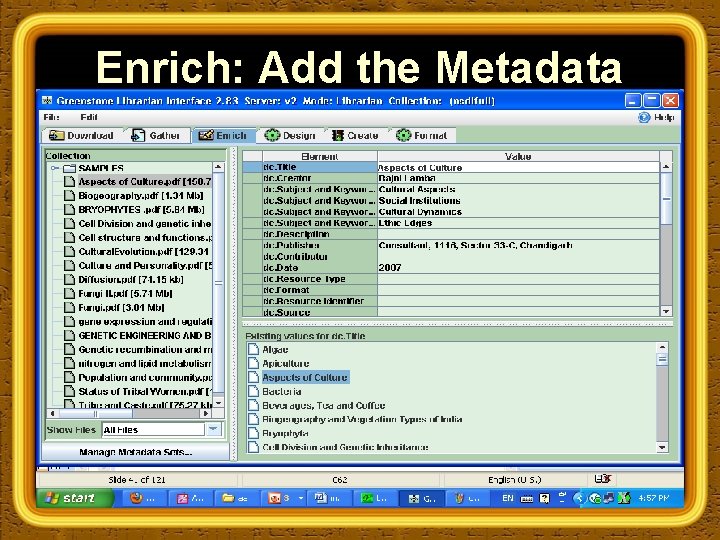Click the Help button
Image resolution: width=720 pixels, height=540 pixels.
click(x=656, y=118)
